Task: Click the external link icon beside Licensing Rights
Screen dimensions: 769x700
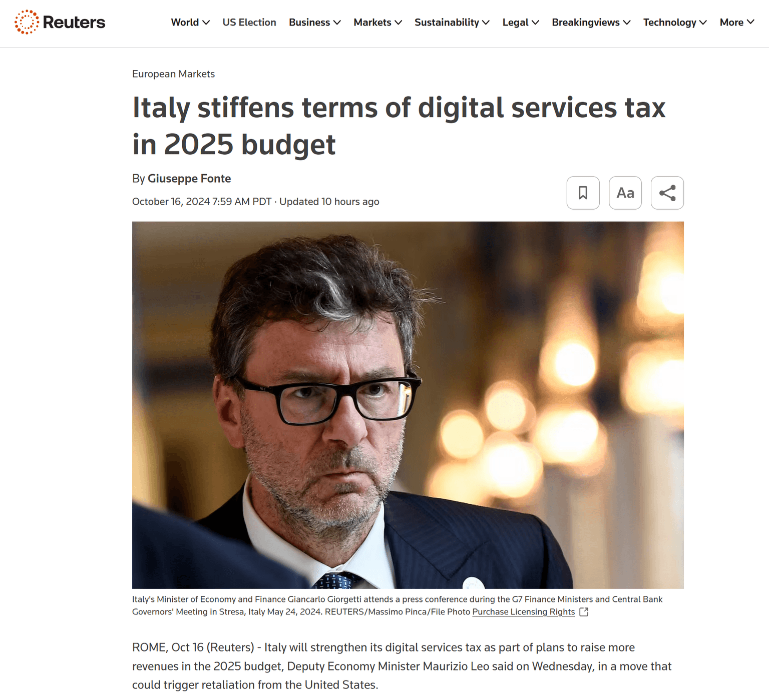Action: coord(584,612)
